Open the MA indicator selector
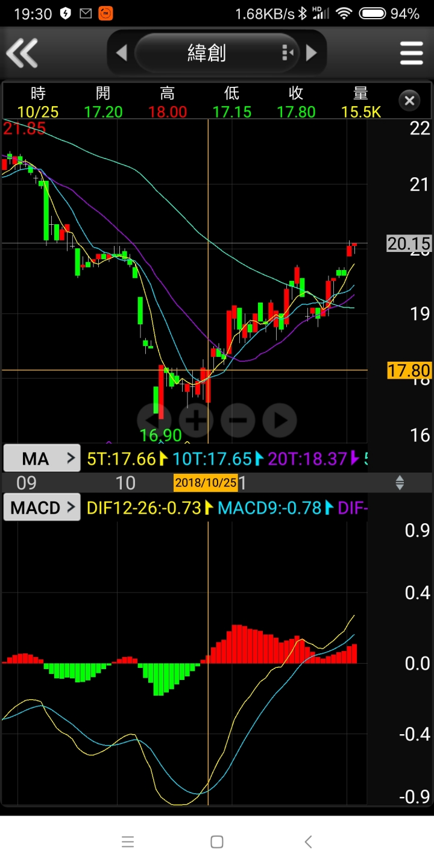This screenshot has width=434, height=868. (42, 459)
